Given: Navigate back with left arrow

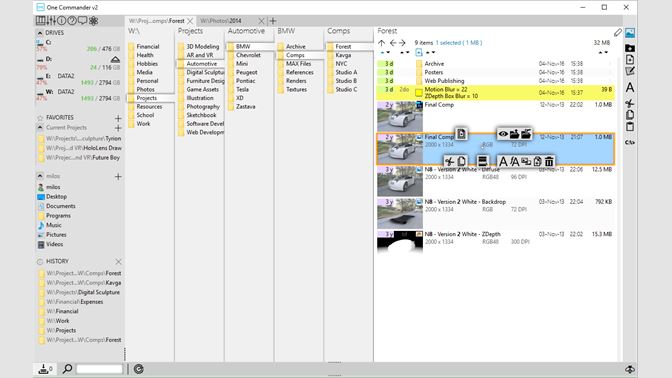Looking at the screenshot, I should [393, 43].
